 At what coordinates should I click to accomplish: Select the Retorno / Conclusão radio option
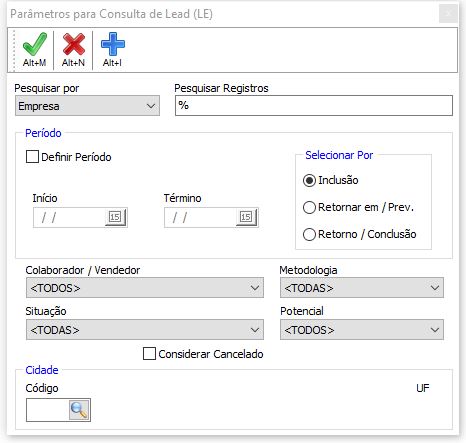[309, 234]
